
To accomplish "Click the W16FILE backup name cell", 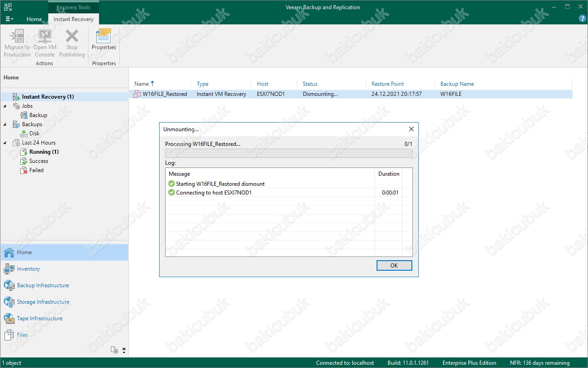I will pos(451,94).
